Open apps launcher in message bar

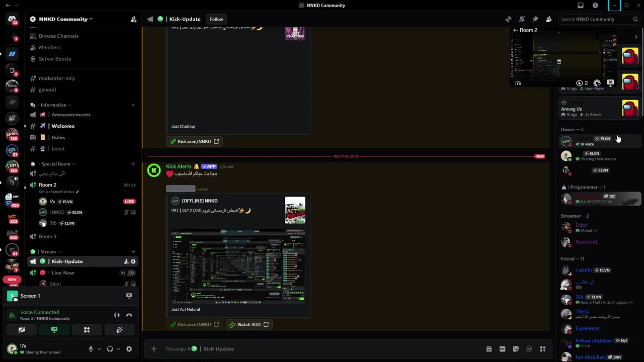coord(542,349)
